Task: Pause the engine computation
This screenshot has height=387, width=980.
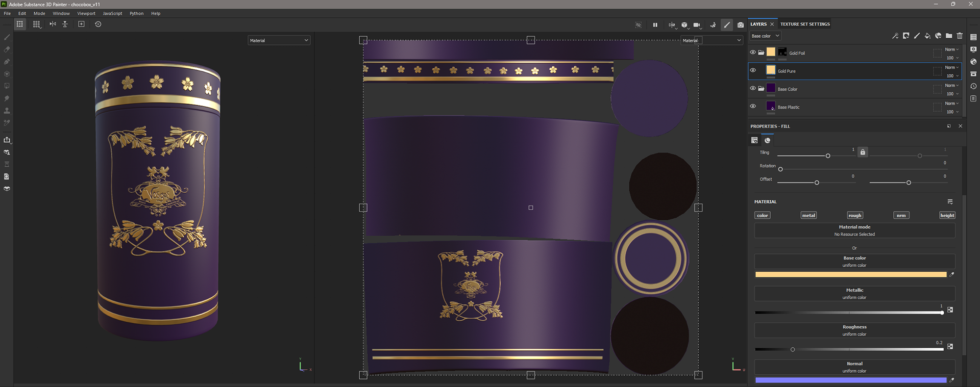Action: tap(655, 24)
